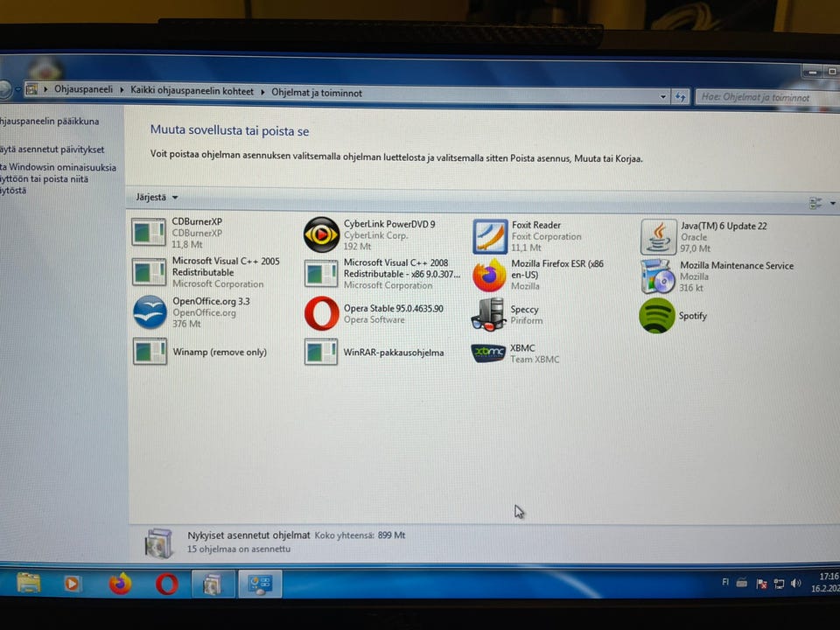Launch Firefox from the taskbar
This screenshot has width=840, height=630.
click(120, 584)
